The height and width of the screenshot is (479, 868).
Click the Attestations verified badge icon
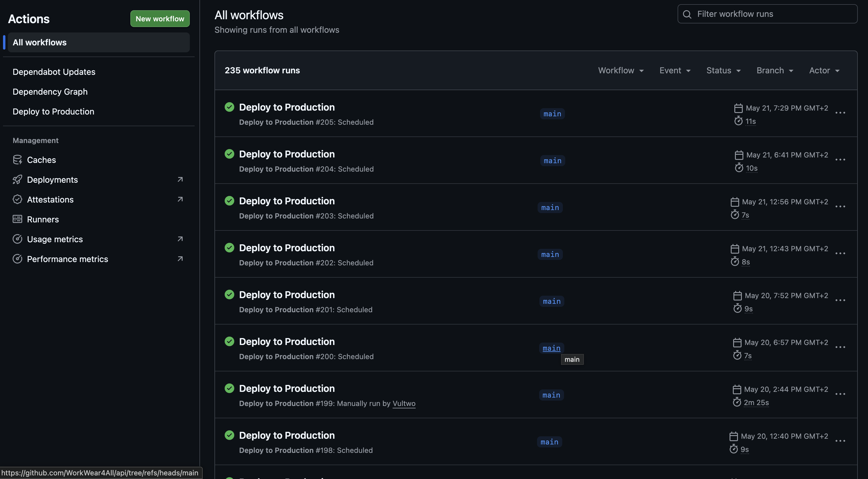coord(17,200)
